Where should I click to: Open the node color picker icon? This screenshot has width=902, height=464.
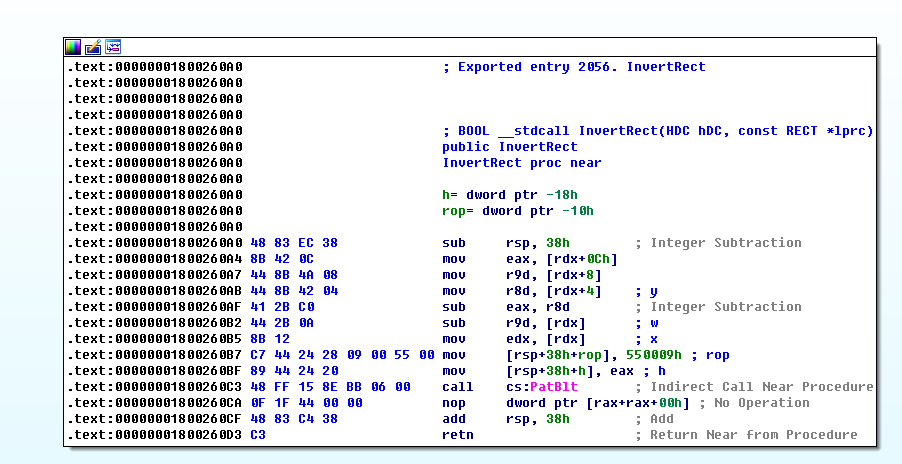point(73,47)
